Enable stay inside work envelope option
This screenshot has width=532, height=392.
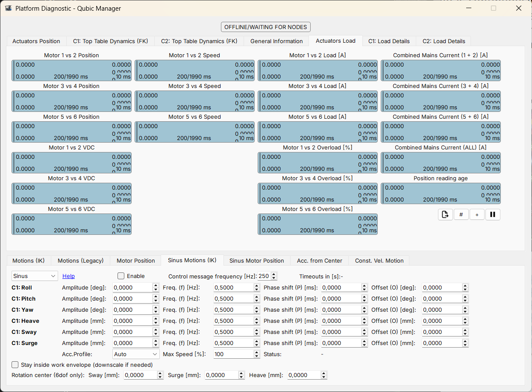pyautogui.click(x=15, y=365)
